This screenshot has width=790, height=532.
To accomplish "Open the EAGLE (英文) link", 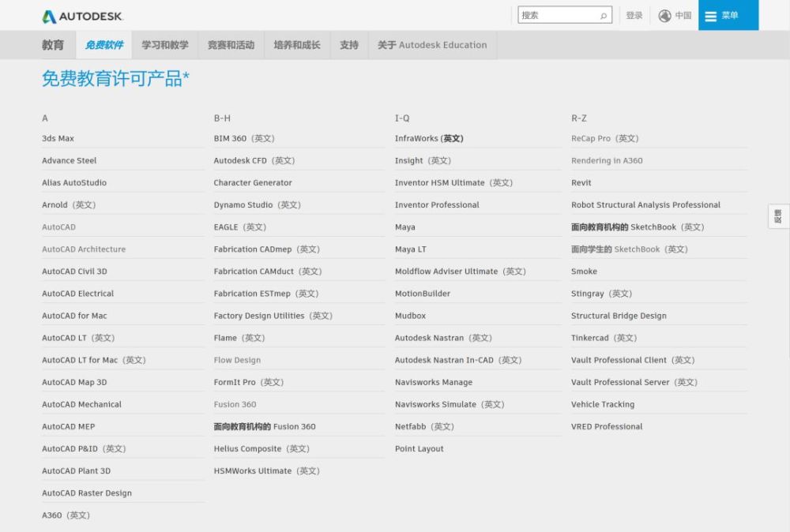I will [240, 227].
